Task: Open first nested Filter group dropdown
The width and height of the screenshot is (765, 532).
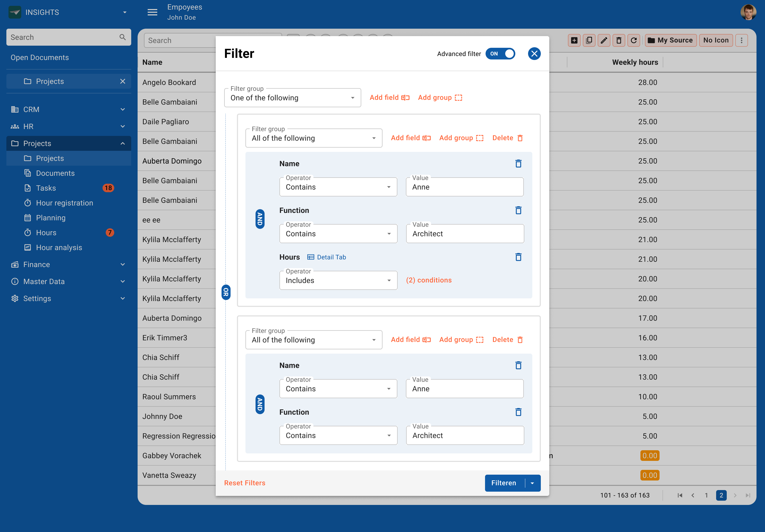Action: [314, 138]
